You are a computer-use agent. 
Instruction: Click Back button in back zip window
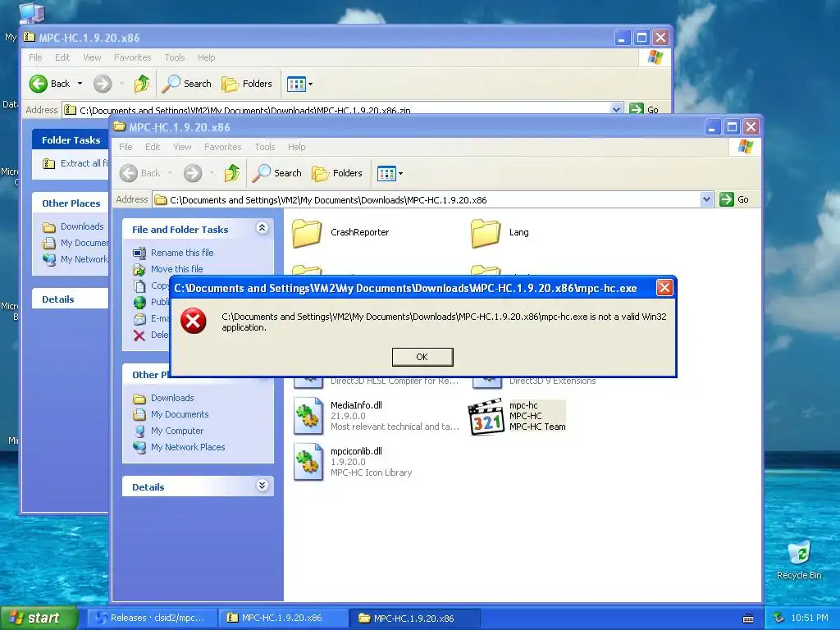(x=50, y=84)
